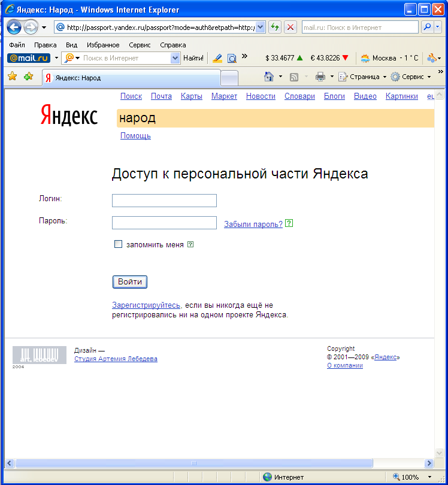Open the Картинки link
The width and height of the screenshot is (448, 485).
(x=402, y=96)
